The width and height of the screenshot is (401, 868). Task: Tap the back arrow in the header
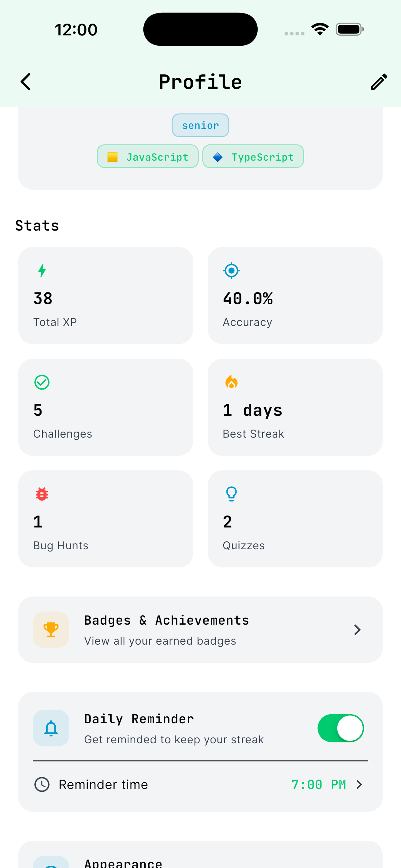pyautogui.click(x=26, y=82)
